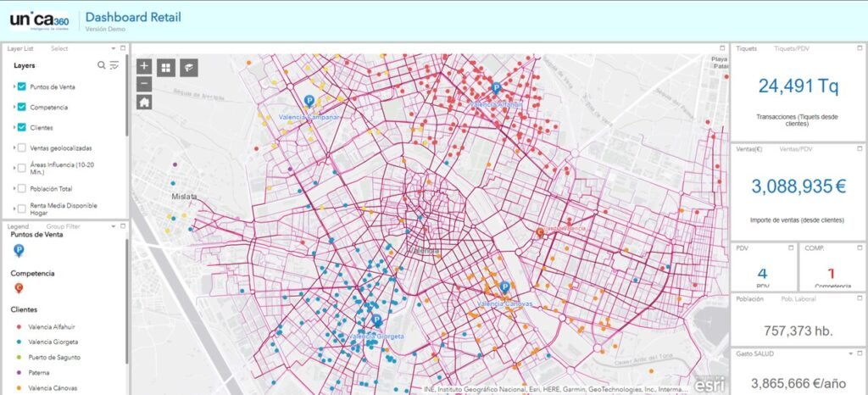The height and width of the screenshot is (395, 868).
Task: Enable the Renta Media Disponible Hogar layer
Action: tap(21, 209)
